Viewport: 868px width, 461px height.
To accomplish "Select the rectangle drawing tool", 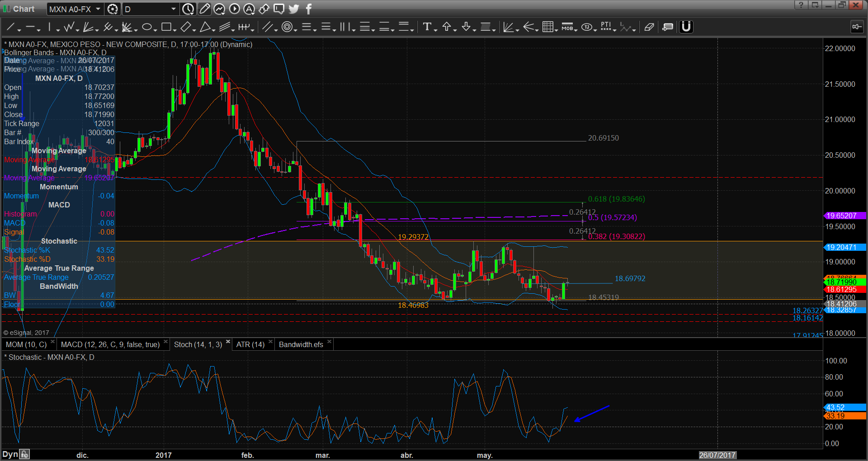I will tap(166, 27).
